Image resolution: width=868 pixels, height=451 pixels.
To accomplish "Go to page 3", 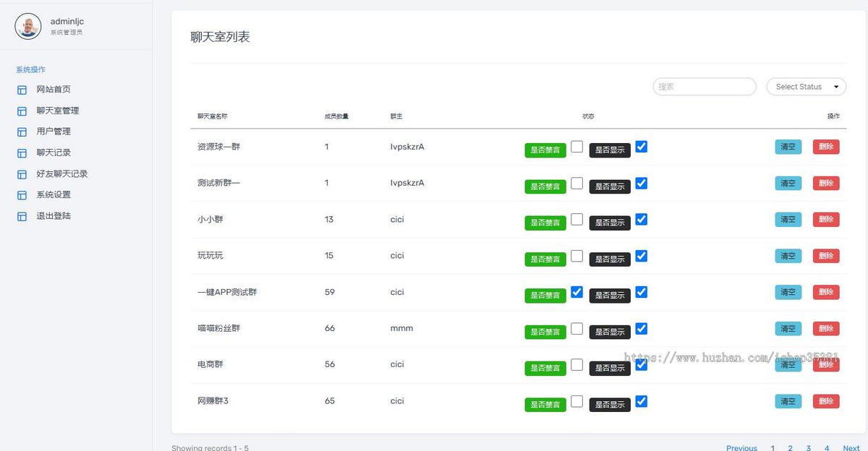I will [809, 447].
